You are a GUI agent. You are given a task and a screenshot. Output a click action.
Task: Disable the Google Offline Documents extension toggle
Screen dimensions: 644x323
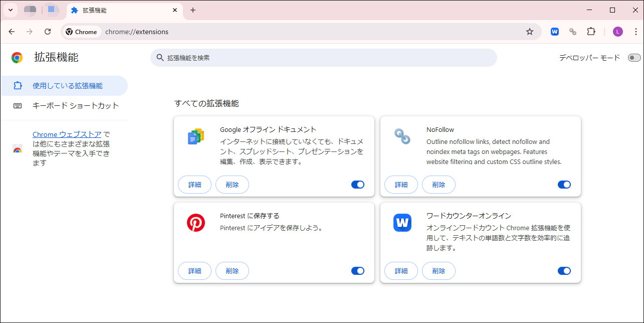click(357, 184)
